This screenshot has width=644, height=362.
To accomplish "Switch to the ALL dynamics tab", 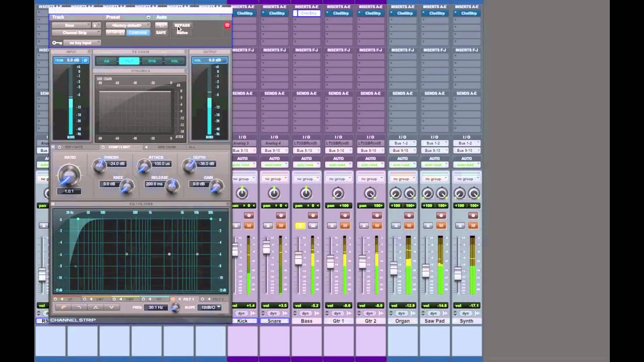I will (192, 147).
